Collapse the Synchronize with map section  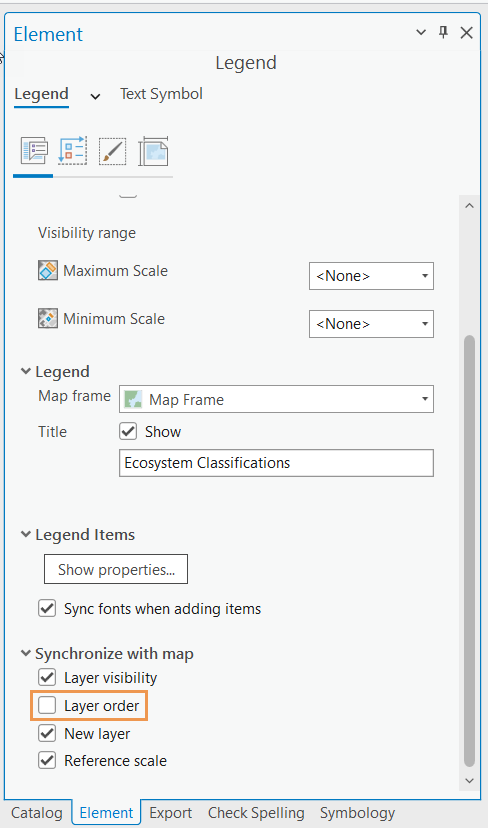[25, 654]
